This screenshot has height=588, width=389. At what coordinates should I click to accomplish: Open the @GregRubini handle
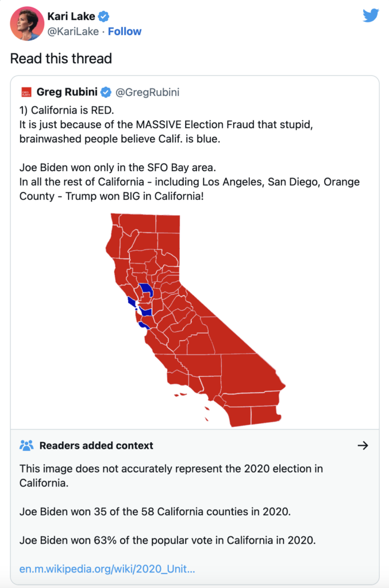pos(148,92)
